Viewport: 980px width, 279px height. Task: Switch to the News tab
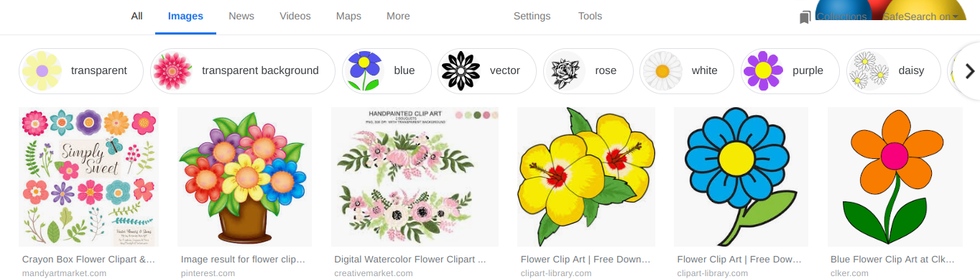[x=241, y=16]
